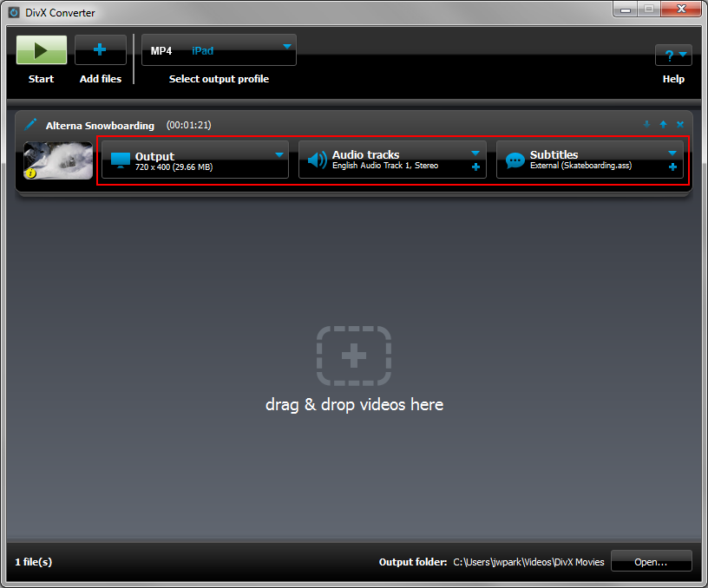This screenshot has width=708, height=588.
Task: Minimize the DivX Converter window
Action: (x=626, y=9)
